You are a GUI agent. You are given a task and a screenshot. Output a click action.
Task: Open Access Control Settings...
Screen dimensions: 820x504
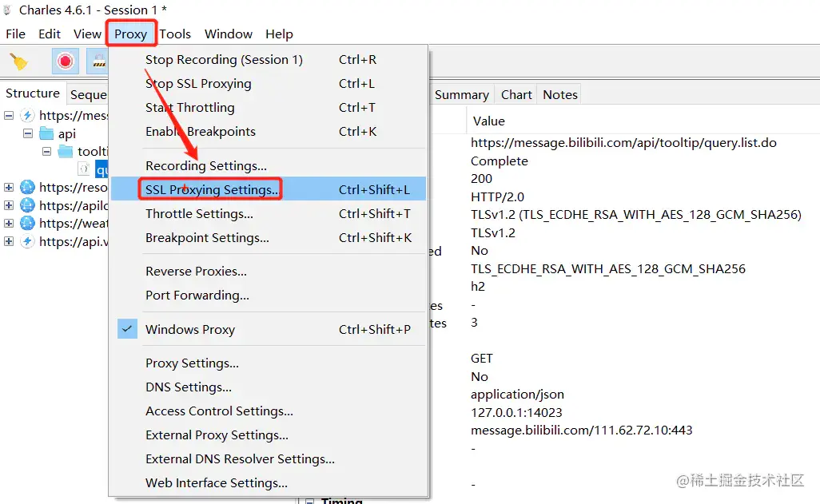[269, 411]
